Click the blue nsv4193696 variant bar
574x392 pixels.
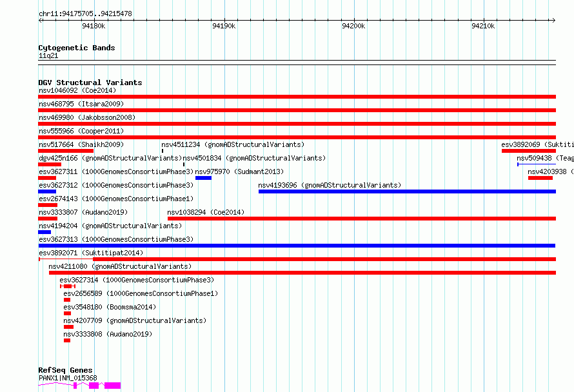click(x=407, y=191)
